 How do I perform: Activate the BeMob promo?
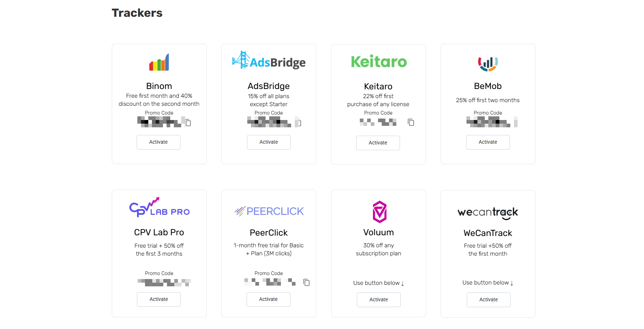coord(488,142)
